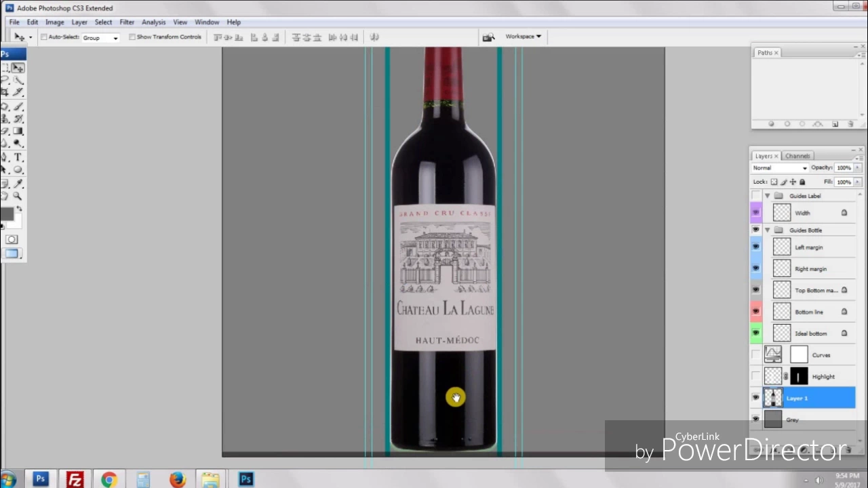Image resolution: width=868 pixels, height=488 pixels.
Task: Click the background color swatch
Action: (x=16, y=224)
